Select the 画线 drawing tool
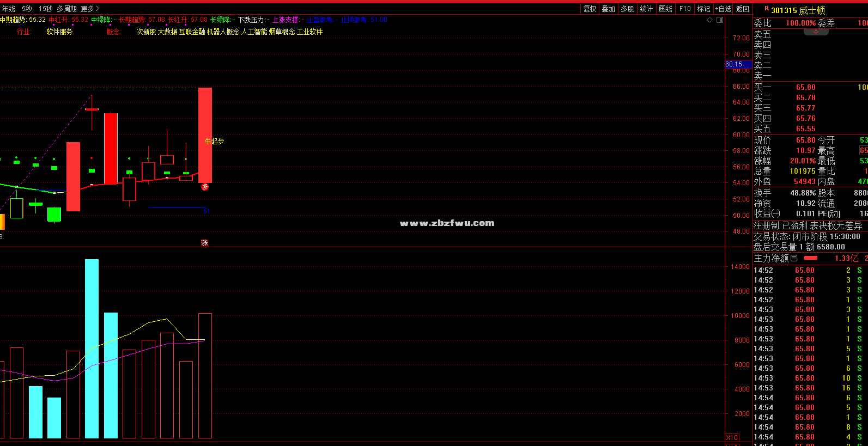Screen dimensions: 868x446 pyautogui.click(x=665, y=9)
